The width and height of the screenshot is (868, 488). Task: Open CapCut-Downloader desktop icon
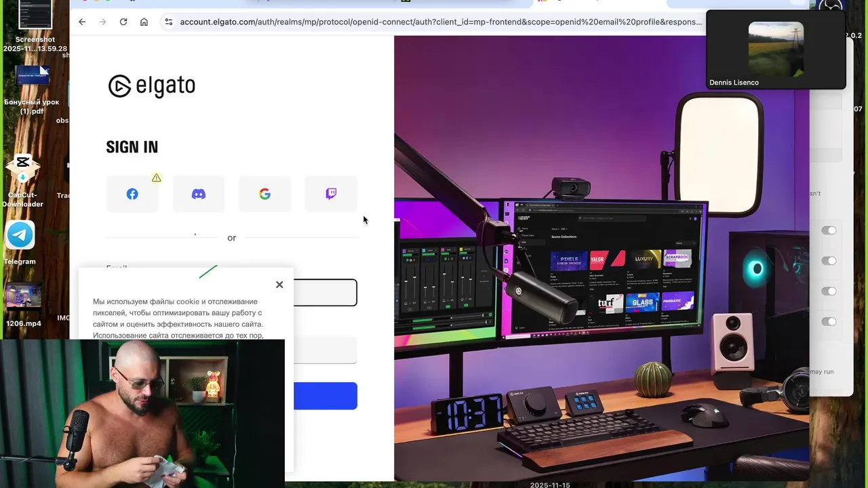(22, 182)
